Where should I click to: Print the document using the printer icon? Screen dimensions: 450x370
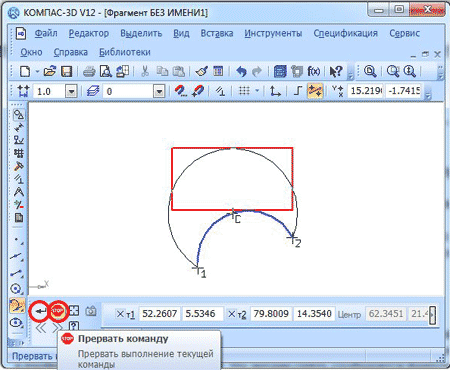pyautogui.click(x=89, y=71)
